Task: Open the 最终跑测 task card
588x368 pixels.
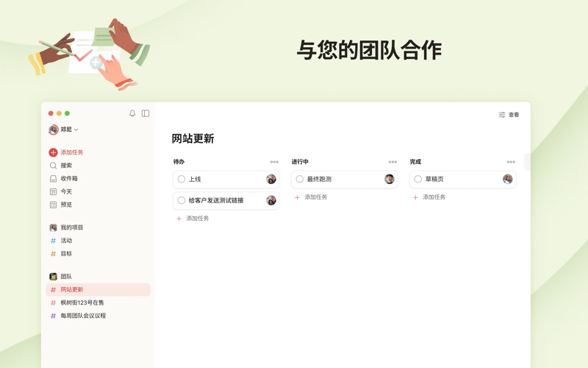Action: click(345, 180)
